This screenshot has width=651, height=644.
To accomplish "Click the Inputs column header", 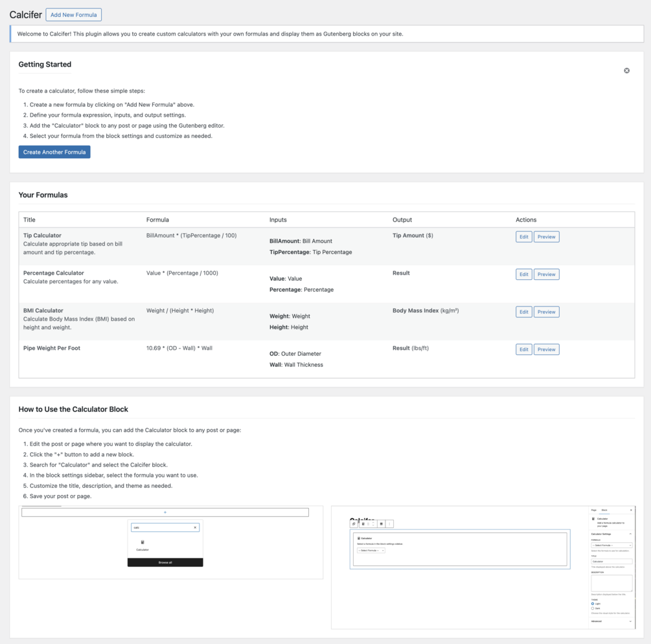I will (x=278, y=220).
